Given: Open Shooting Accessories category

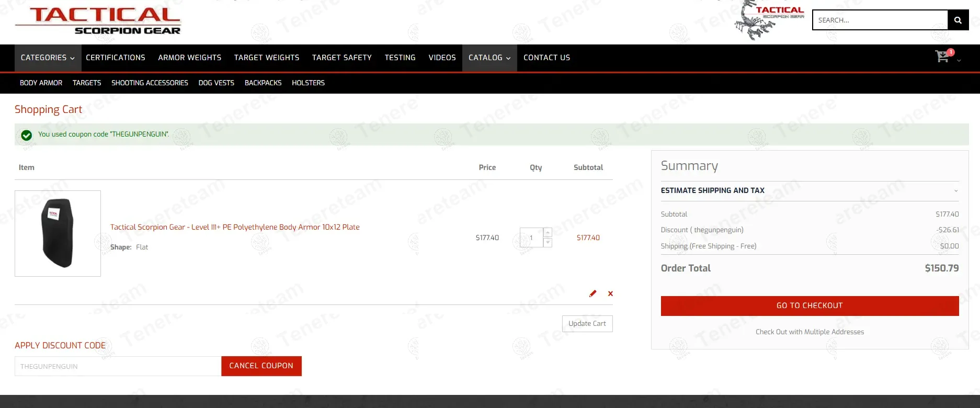Looking at the screenshot, I should (150, 83).
